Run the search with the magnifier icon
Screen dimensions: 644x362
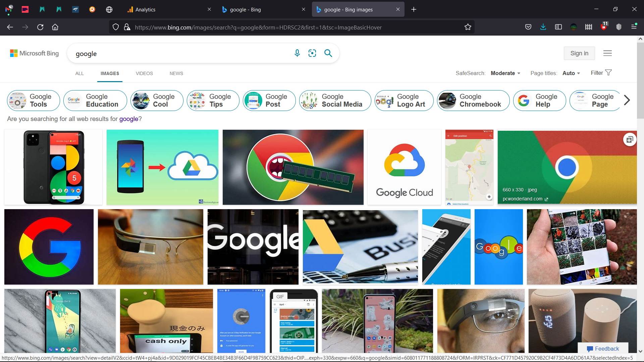pyautogui.click(x=328, y=53)
